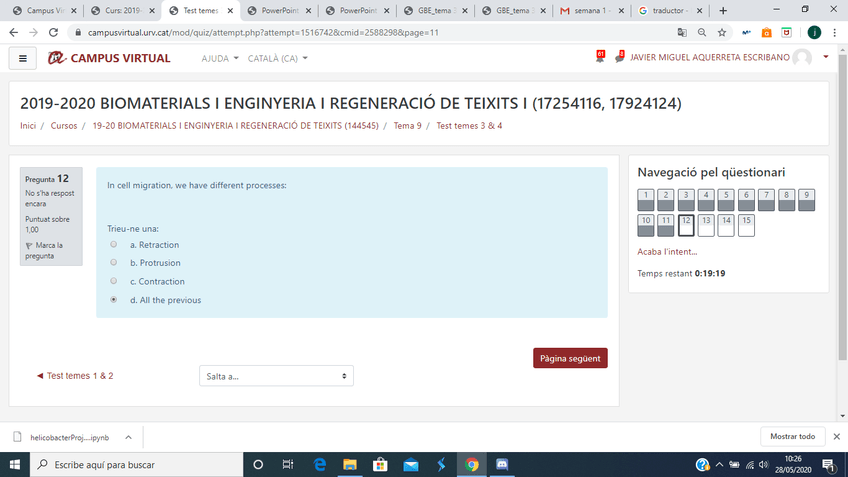The height and width of the screenshot is (477, 848).
Task: Click the Acaba l'intent... link
Action: pyautogui.click(x=667, y=252)
